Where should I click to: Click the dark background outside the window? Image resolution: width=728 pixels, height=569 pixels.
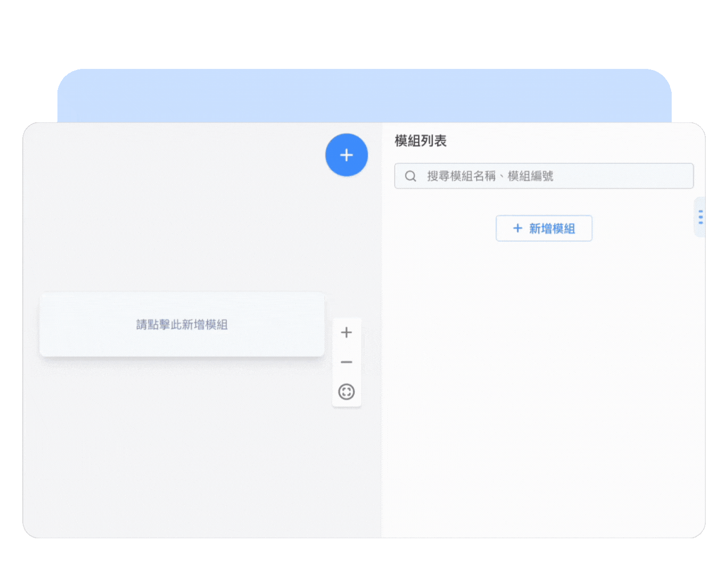(x=364, y=34)
